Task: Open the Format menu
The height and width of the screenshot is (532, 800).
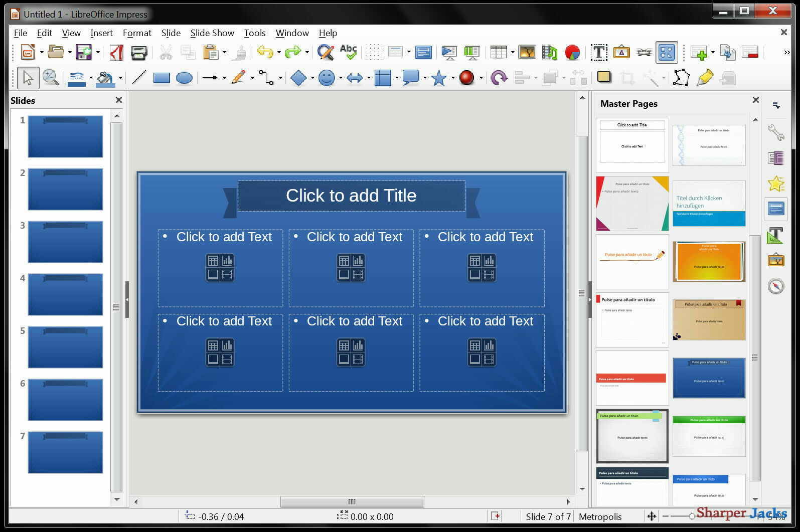Action: pos(137,33)
